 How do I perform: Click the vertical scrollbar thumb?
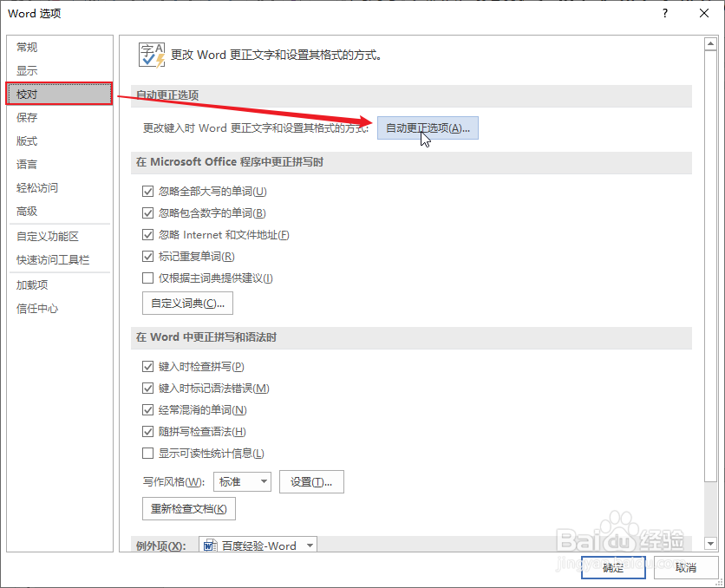(x=710, y=265)
